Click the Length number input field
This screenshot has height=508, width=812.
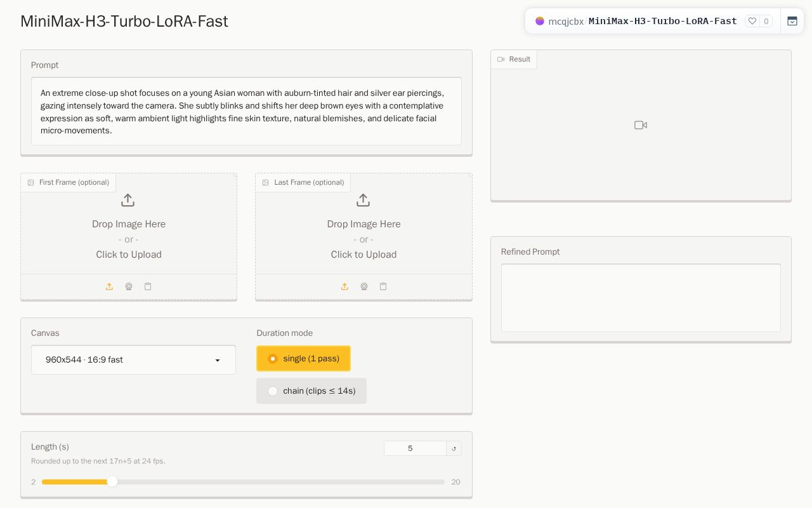click(416, 448)
